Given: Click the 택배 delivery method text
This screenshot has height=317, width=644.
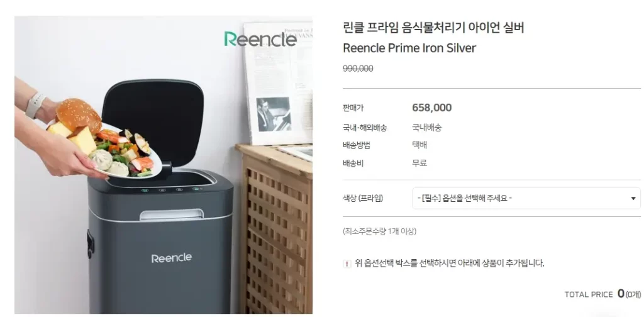Looking at the screenshot, I should coord(419,145).
